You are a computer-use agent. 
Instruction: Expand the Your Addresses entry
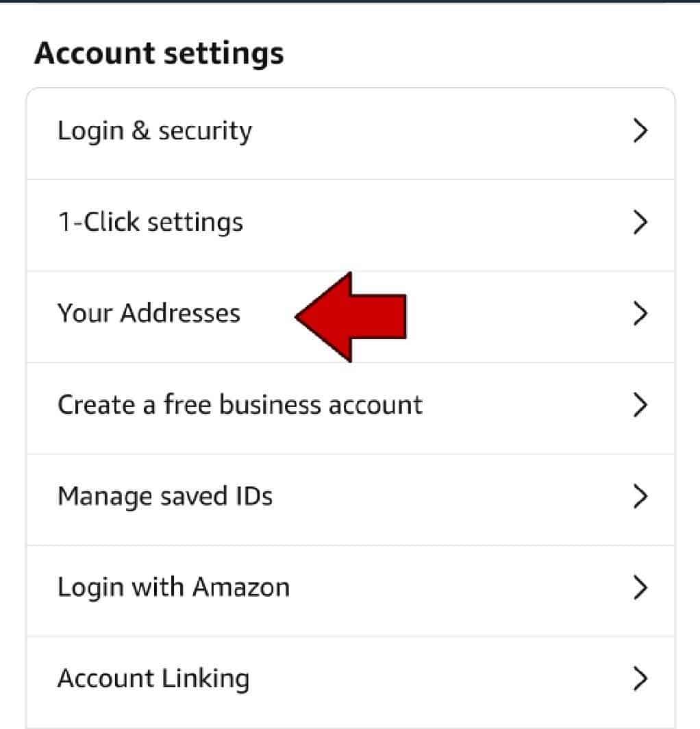(149, 313)
